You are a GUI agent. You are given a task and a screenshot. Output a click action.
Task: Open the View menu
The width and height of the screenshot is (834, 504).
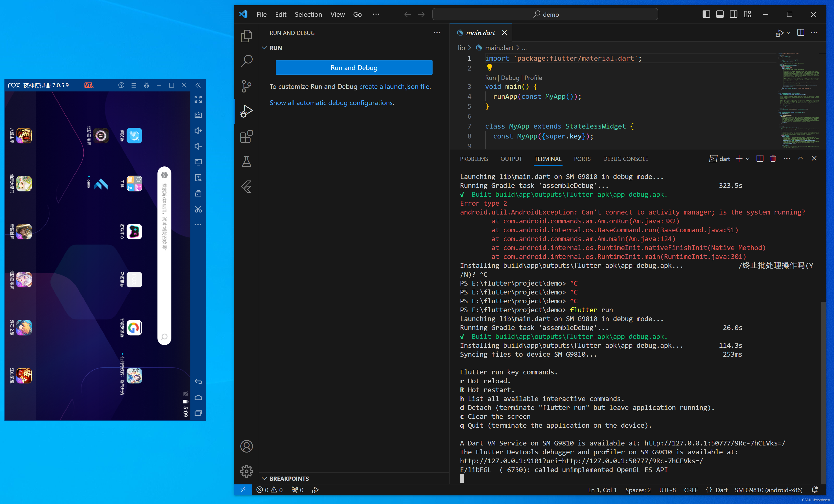click(337, 14)
